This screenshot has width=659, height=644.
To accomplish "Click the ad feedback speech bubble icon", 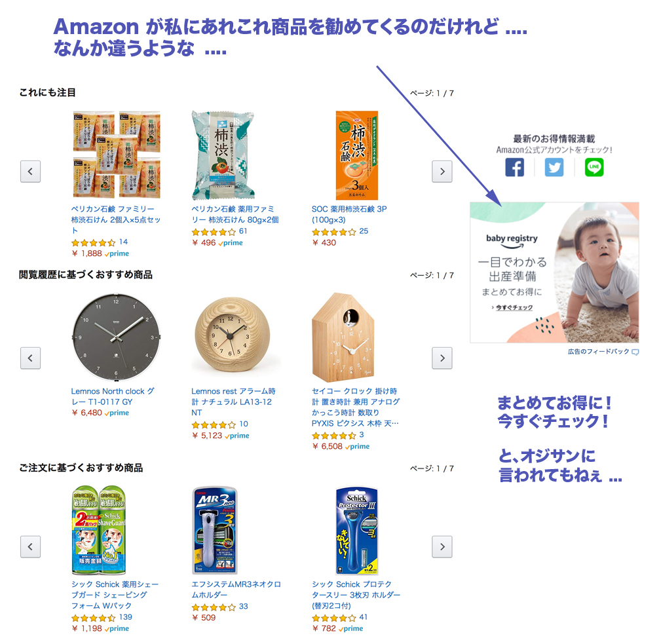I will point(635,352).
